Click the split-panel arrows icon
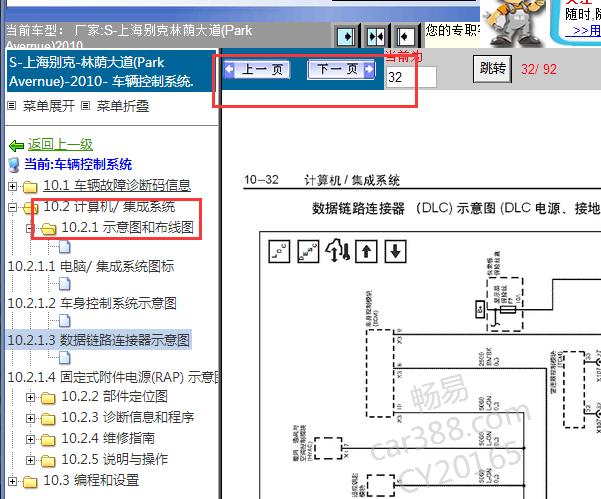The width and height of the screenshot is (601, 499). (x=376, y=37)
